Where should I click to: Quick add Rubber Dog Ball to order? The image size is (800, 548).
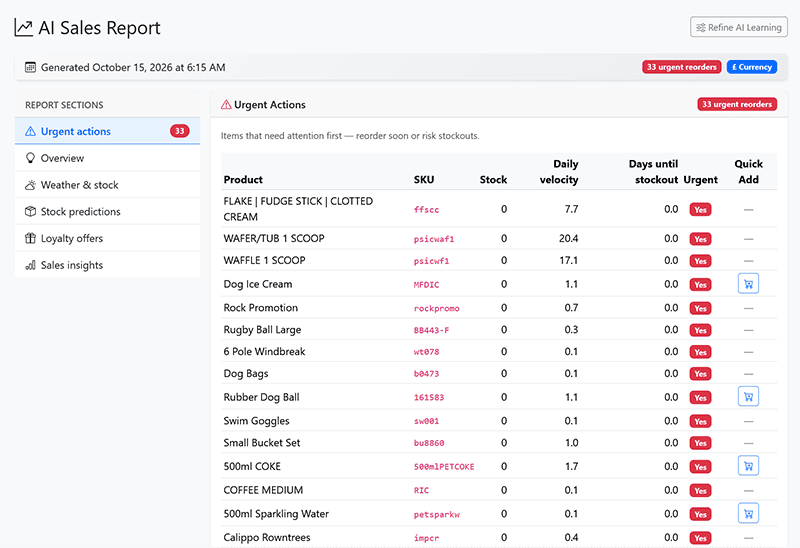pos(748,396)
